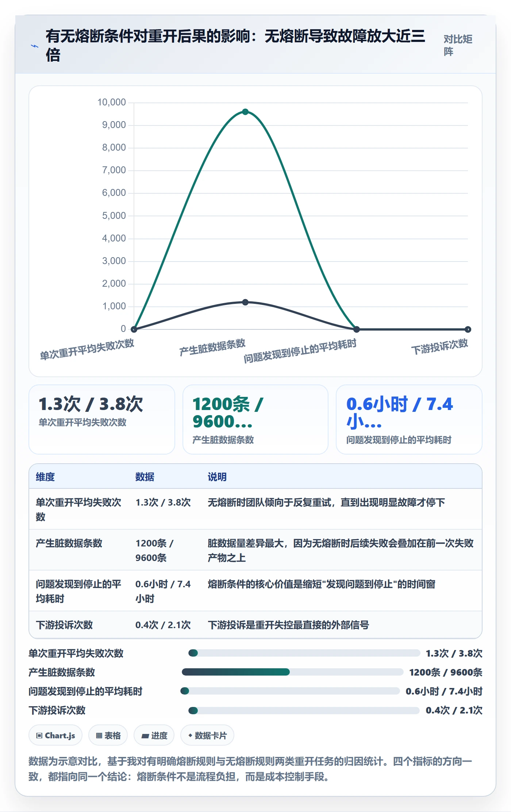Screen dimensions: 511x812
Task: Click the lightning bolt icon beside the title
Action: (35, 46)
